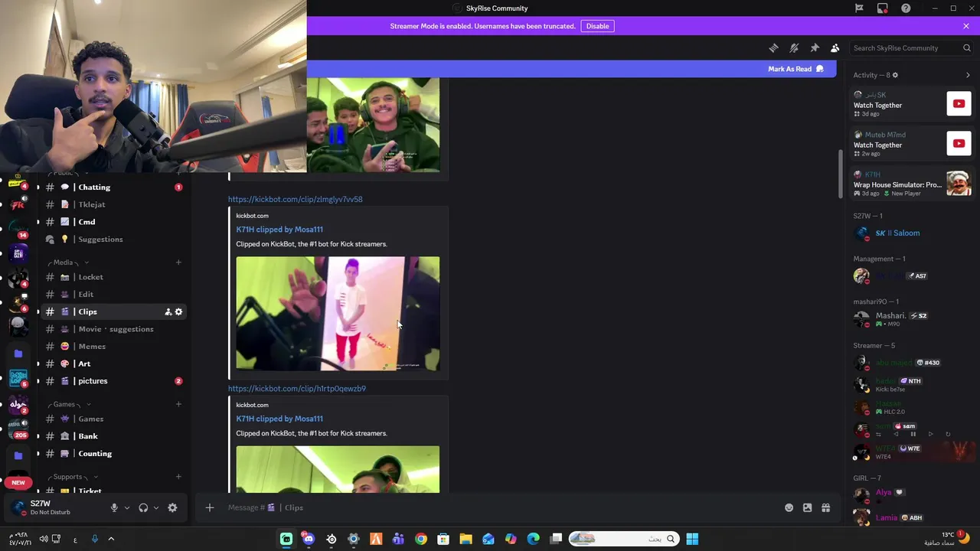The width and height of the screenshot is (980, 551).
Task: Open the Tklejat channel
Action: [113, 204]
